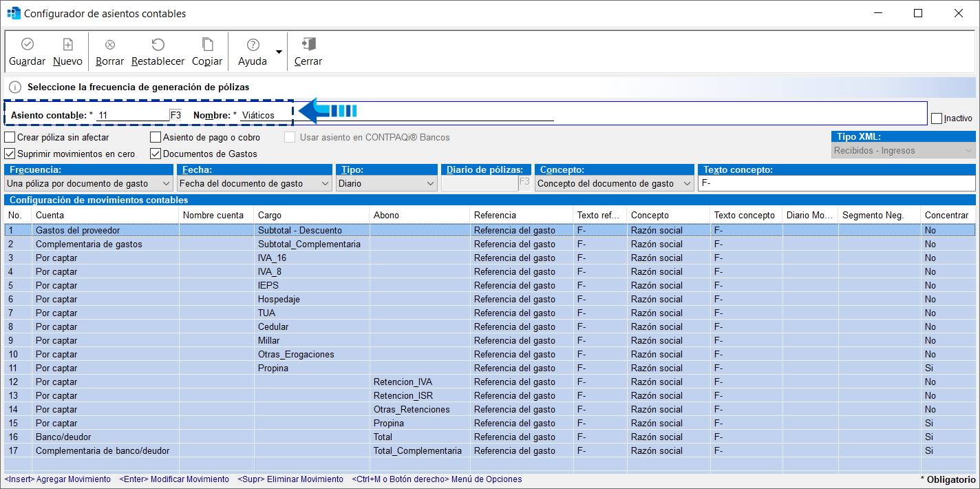Viewport: 980px width, 489px height.
Task: Click the Nuevo new entry icon
Action: point(67,45)
